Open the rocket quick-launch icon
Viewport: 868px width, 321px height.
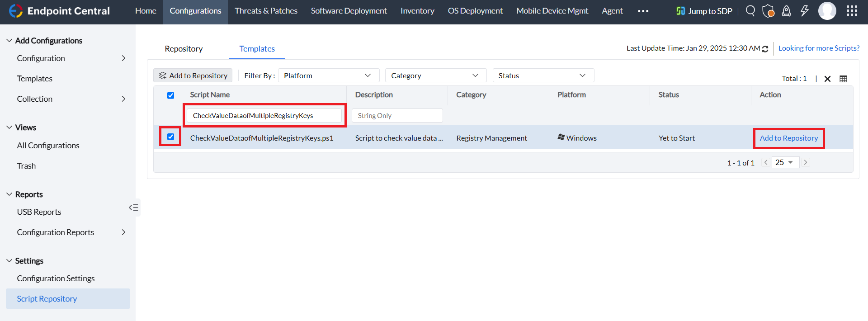click(x=787, y=11)
